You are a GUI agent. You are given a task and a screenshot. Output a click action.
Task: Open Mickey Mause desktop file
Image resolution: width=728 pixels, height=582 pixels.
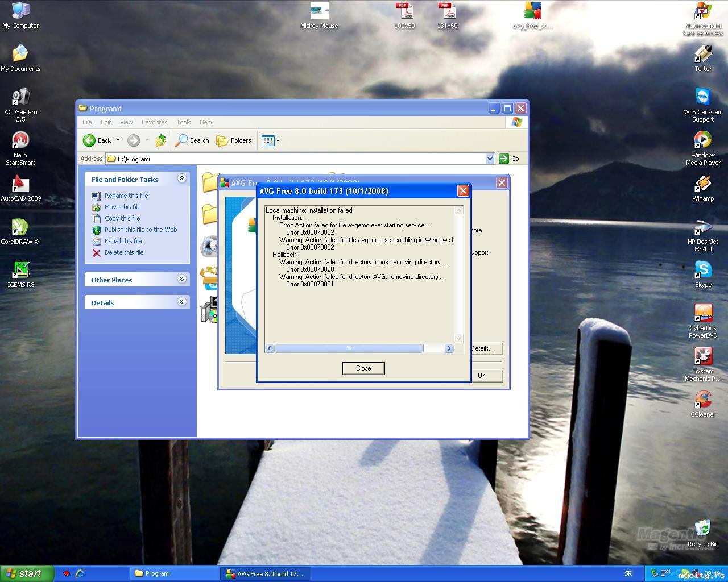coord(319,15)
